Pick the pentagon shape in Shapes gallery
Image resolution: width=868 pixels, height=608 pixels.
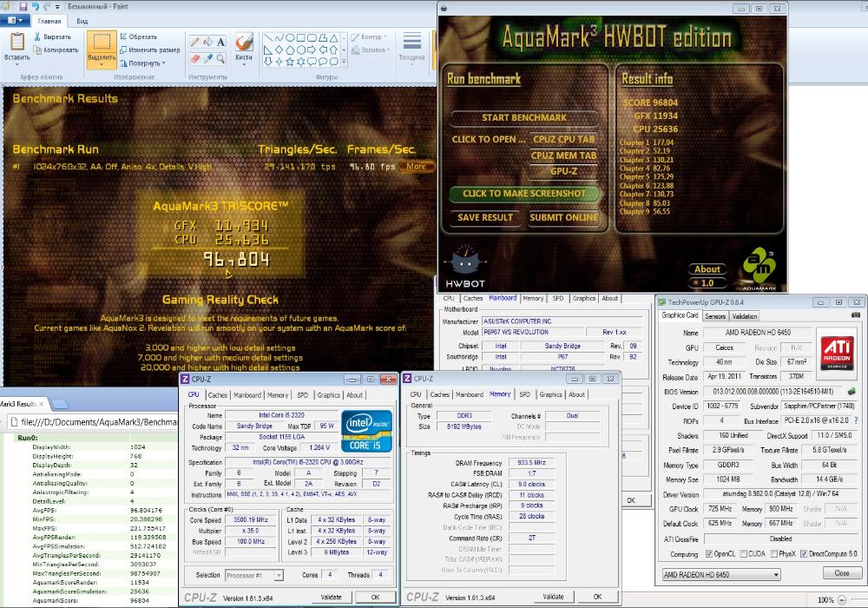pyautogui.click(x=290, y=50)
